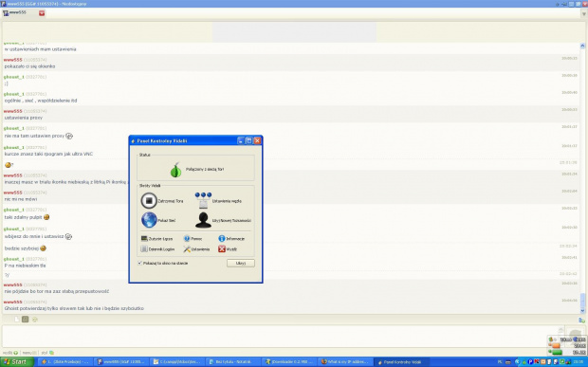Click the Ukryj button
588x367 pixels.
pos(241,264)
